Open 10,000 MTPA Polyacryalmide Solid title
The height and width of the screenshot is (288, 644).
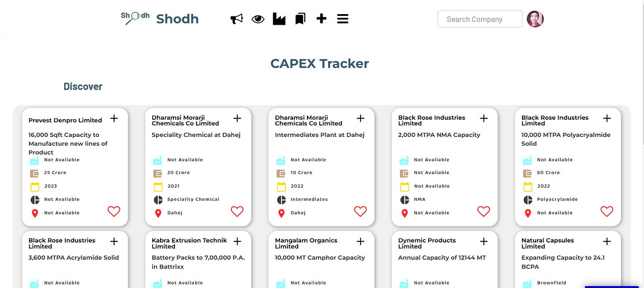pyautogui.click(x=566, y=139)
